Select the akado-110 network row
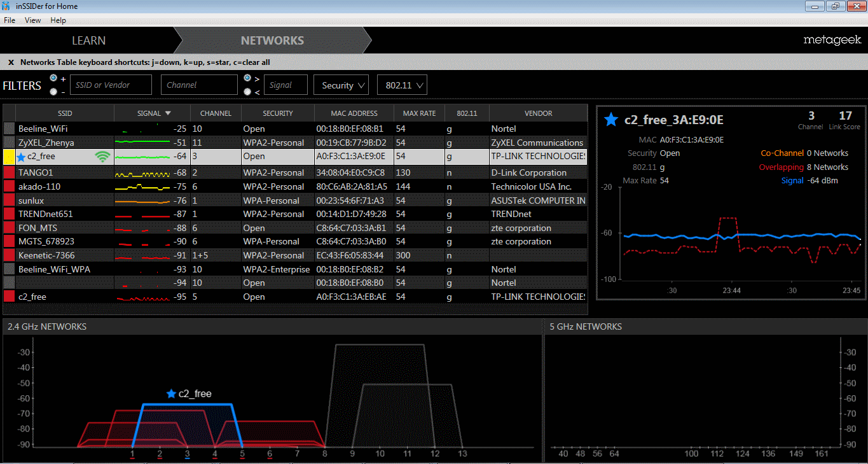The height and width of the screenshot is (464, 868). click(296, 186)
